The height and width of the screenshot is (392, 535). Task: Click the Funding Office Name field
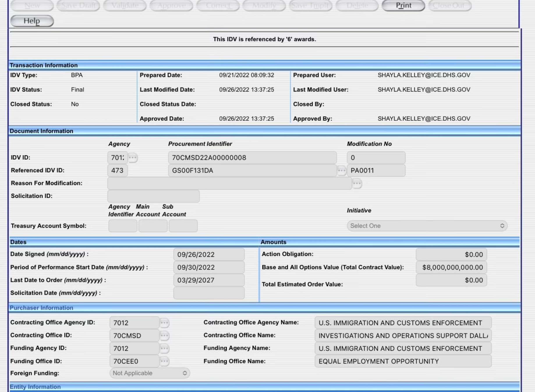point(403,361)
